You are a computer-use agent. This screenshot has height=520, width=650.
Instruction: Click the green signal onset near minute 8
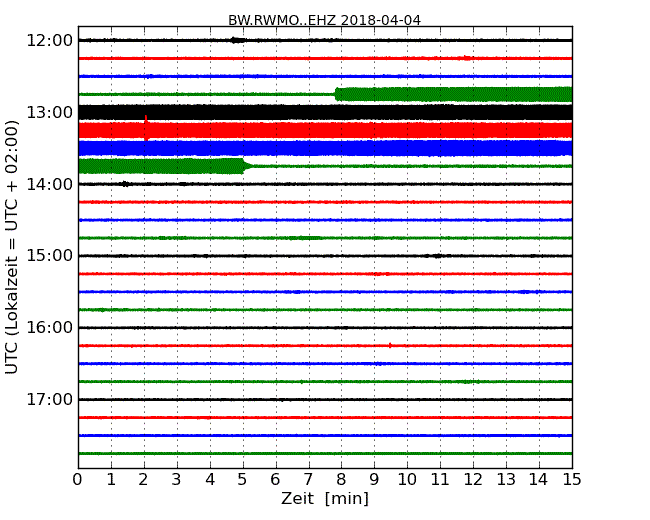click(x=338, y=95)
